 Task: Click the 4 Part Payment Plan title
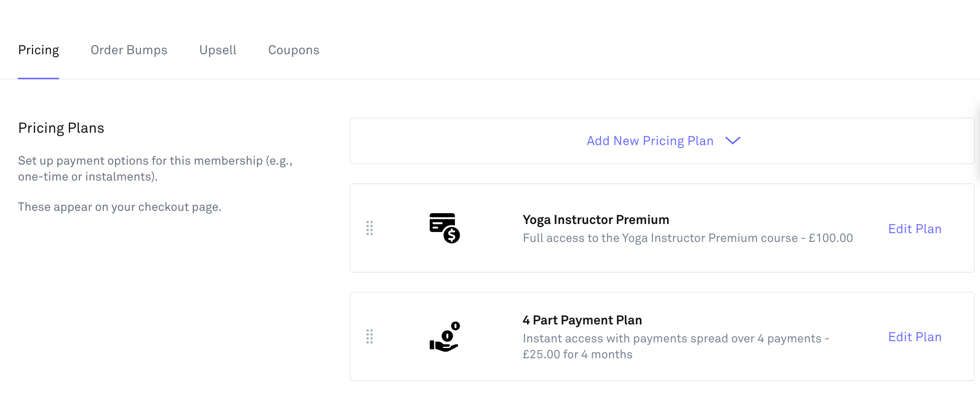pyautogui.click(x=582, y=320)
